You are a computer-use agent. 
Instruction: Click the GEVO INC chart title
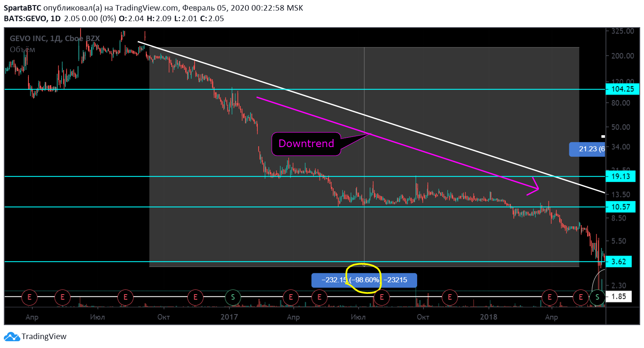tap(55, 39)
